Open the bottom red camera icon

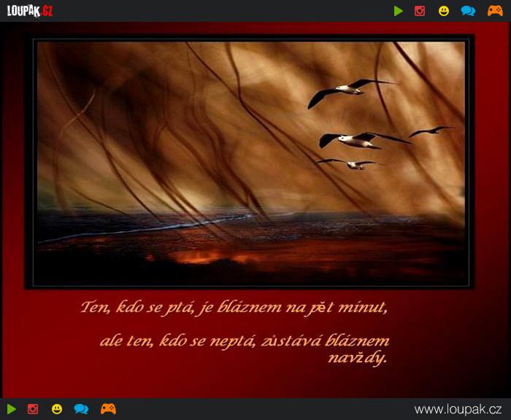pos(33,409)
